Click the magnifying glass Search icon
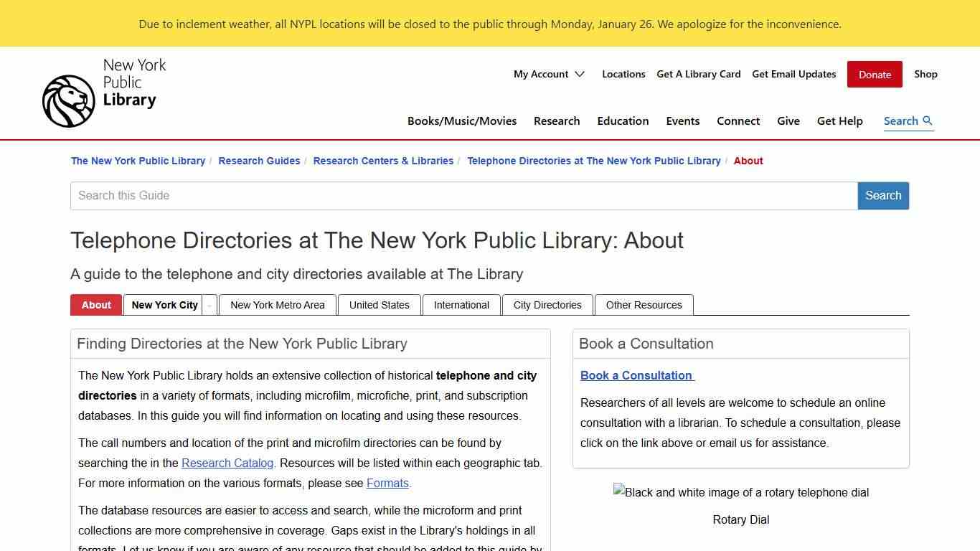 click(928, 121)
